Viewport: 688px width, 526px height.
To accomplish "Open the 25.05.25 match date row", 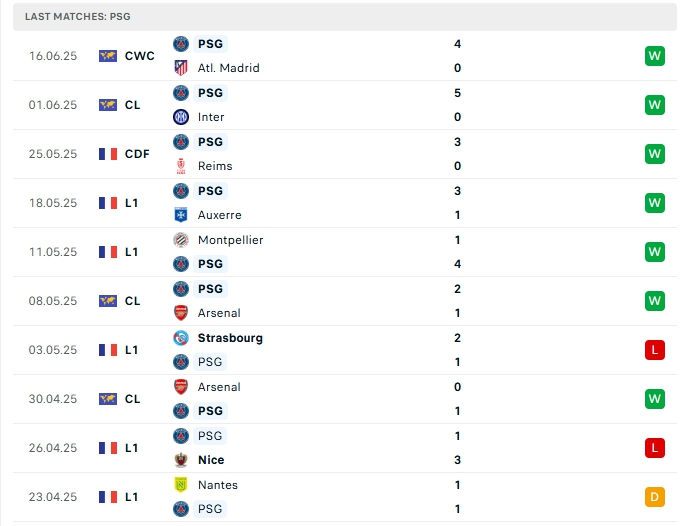I will (x=53, y=154).
